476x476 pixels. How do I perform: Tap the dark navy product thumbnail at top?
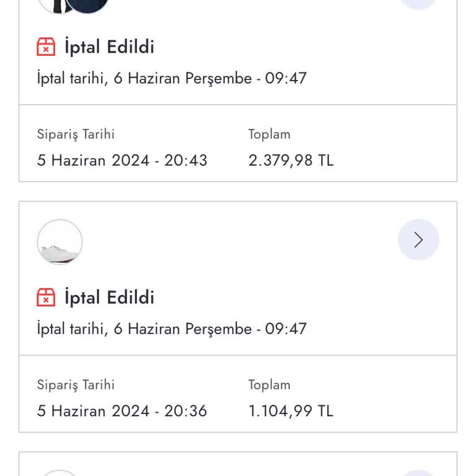click(x=87, y=5)
